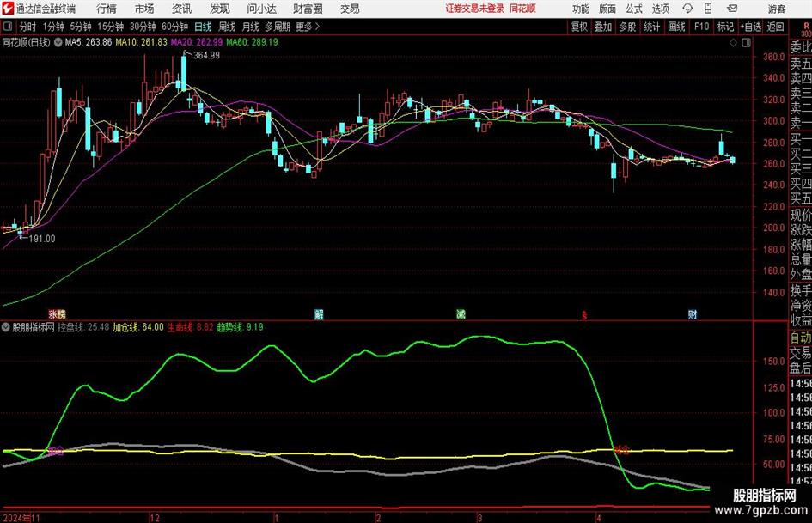Click the MA60 indicator value label
Viewport: 812px width, 523px height.
[x=253, y=42]
